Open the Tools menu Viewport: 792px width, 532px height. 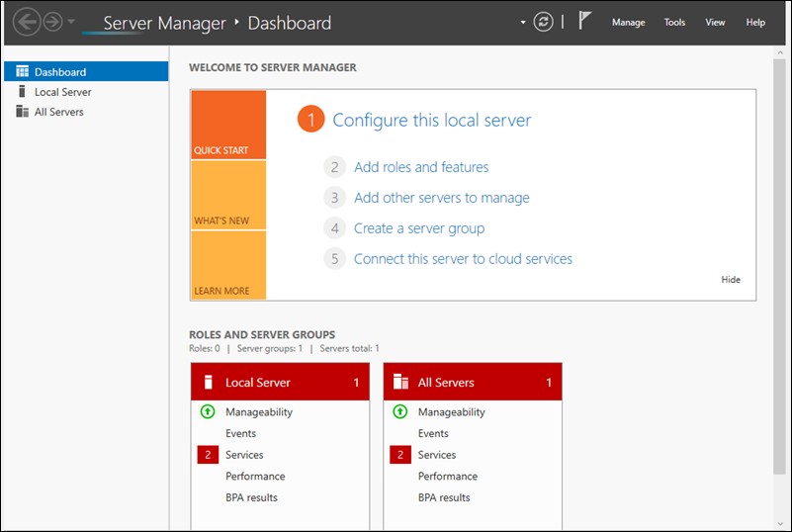674,23
